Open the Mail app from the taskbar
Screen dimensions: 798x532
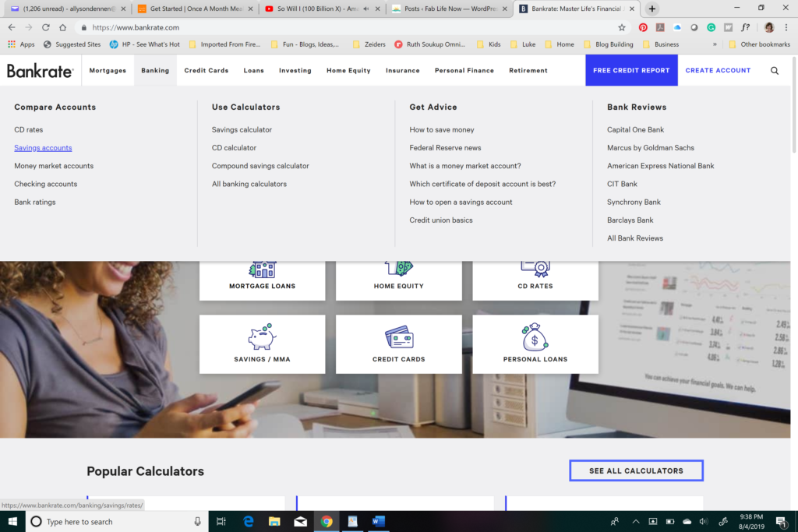click(x=300, y=521)
